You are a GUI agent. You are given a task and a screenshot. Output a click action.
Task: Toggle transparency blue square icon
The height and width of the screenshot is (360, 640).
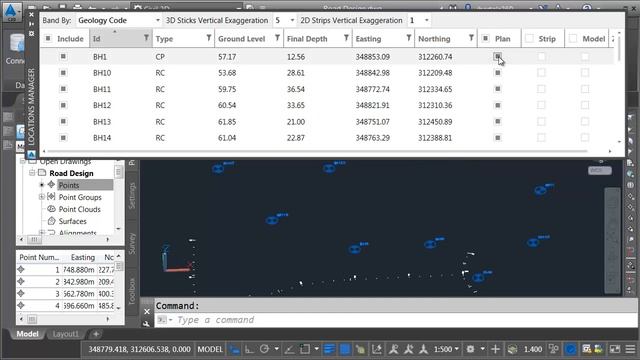coord(345,349)
